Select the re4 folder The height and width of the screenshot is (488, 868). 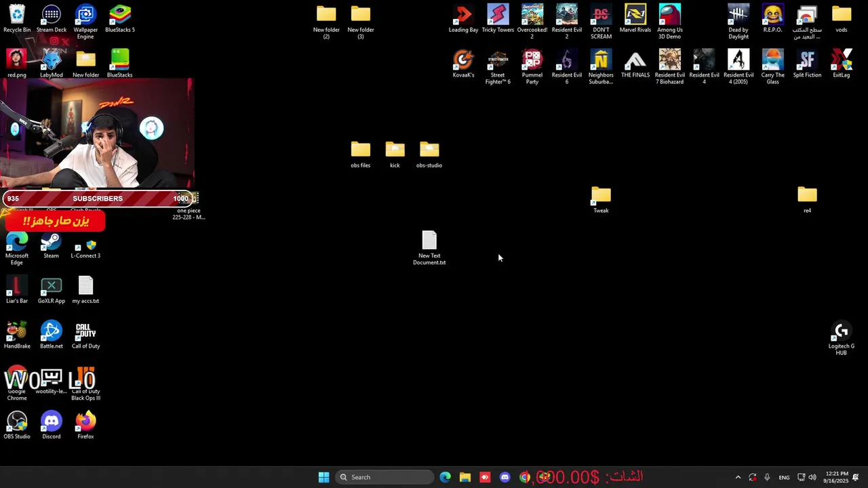807,199
